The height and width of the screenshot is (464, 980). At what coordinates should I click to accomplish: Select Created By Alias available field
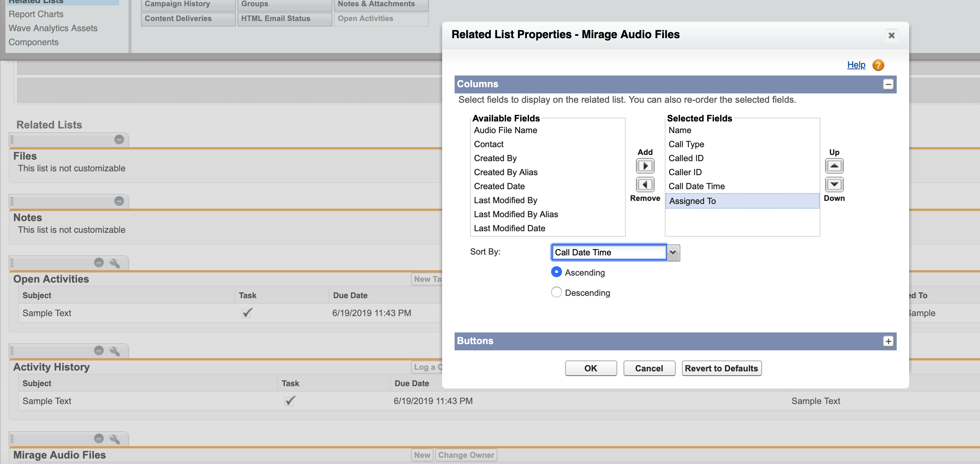click(x=548, y=172)
